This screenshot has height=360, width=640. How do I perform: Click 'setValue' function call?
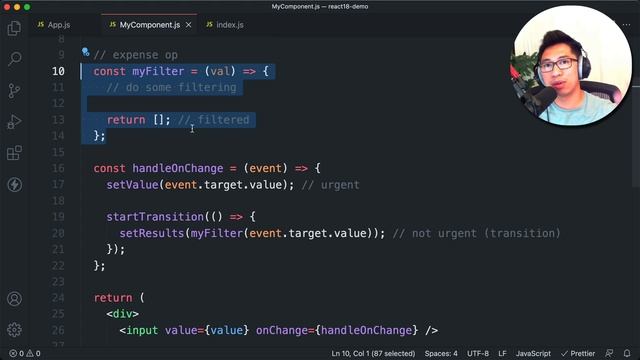(132, 185)
